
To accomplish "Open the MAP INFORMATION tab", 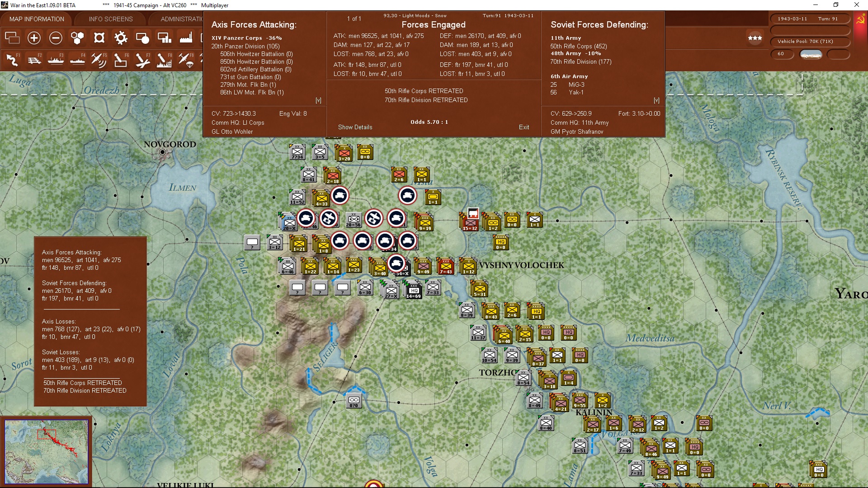I will pos(37,19).
